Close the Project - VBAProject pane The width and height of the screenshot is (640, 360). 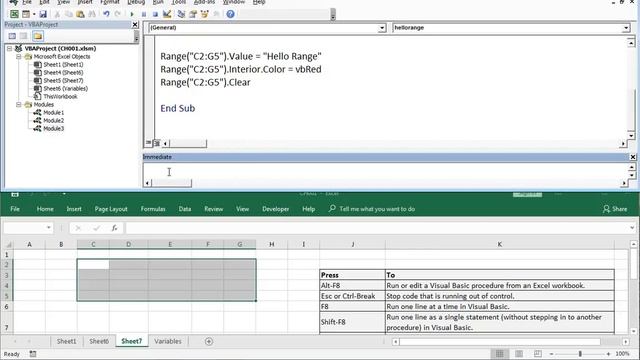[x=135, y=24]
